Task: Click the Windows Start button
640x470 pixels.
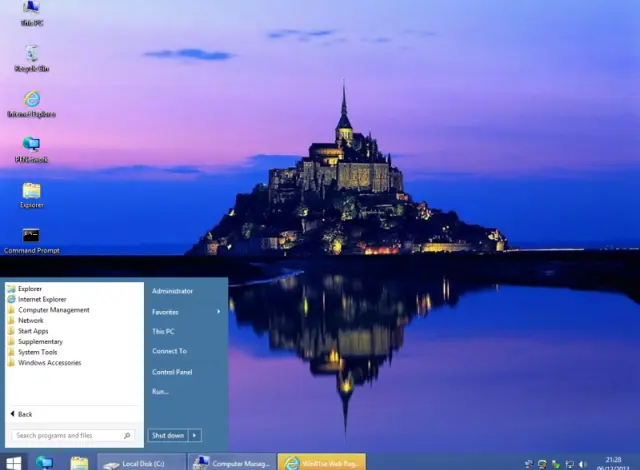Action: 13,463
